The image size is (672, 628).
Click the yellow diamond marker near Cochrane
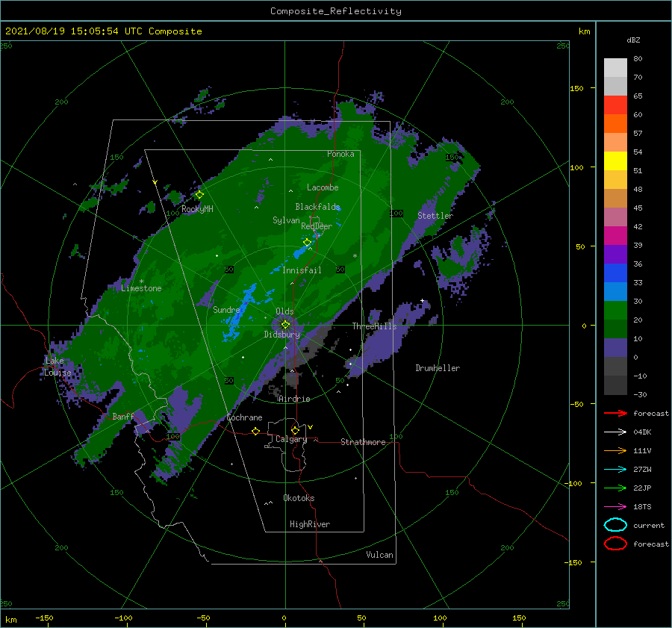coord(256,431)
